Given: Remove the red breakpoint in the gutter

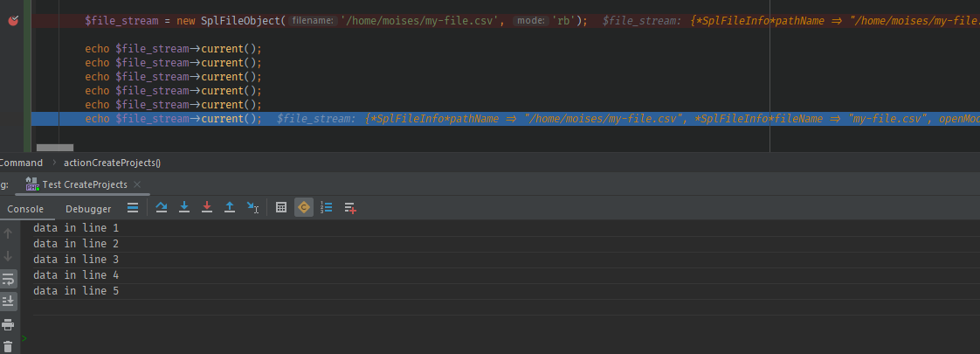Looking at the screenshot, I should [x=13, y=19].
